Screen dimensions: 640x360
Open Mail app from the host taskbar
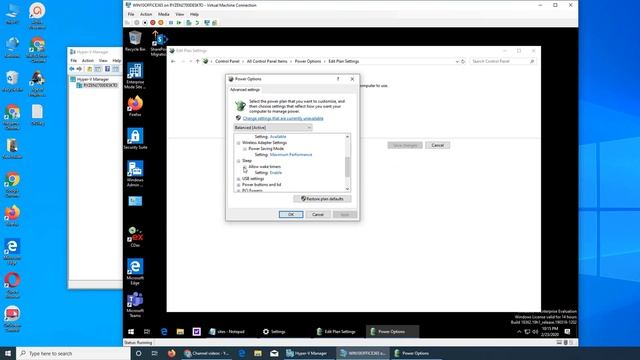click(274, 353)
